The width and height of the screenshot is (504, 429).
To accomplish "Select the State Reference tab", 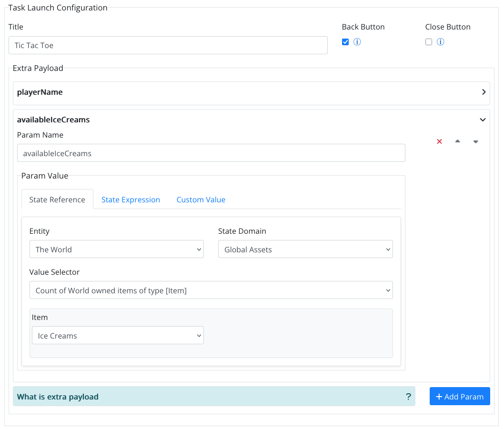I will point(57,200).
